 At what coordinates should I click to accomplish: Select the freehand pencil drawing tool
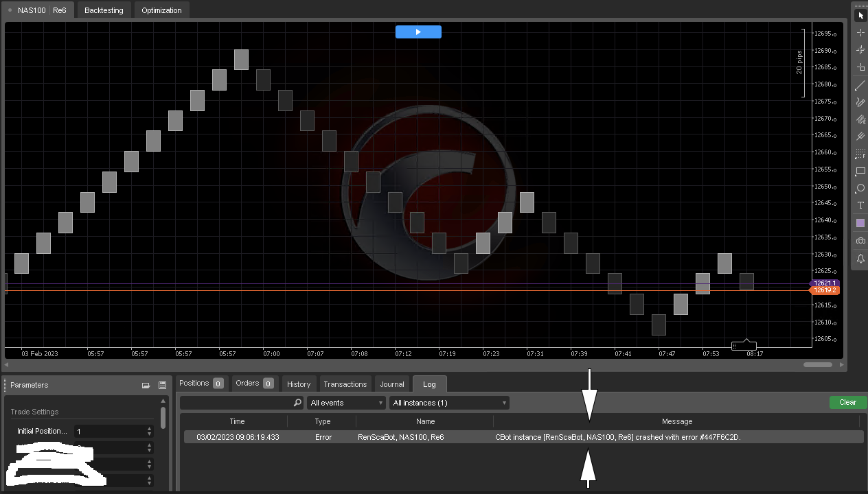coord(860,102)
